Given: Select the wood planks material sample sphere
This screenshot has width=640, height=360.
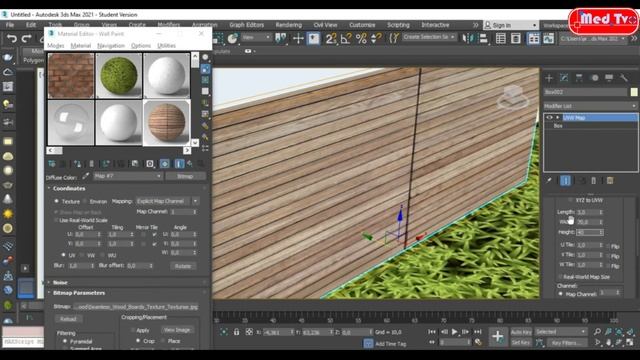Looking at the screenshot, I should (x=167, y=122).
